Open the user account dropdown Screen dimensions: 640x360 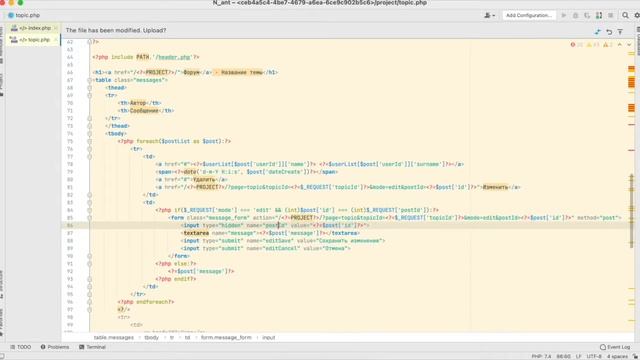[489, 15]
